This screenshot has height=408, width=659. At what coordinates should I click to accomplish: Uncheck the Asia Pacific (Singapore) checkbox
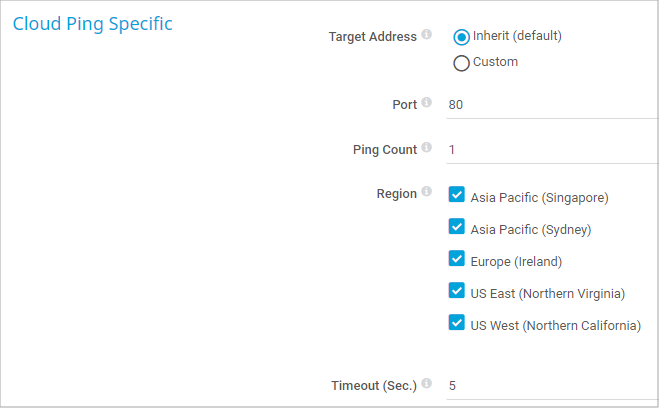(457, 195)
